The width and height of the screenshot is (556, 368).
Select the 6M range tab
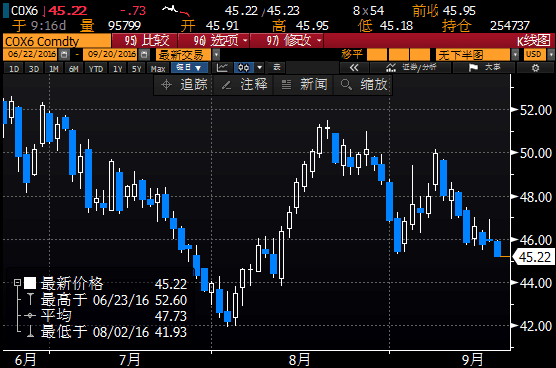pos(73,68)
